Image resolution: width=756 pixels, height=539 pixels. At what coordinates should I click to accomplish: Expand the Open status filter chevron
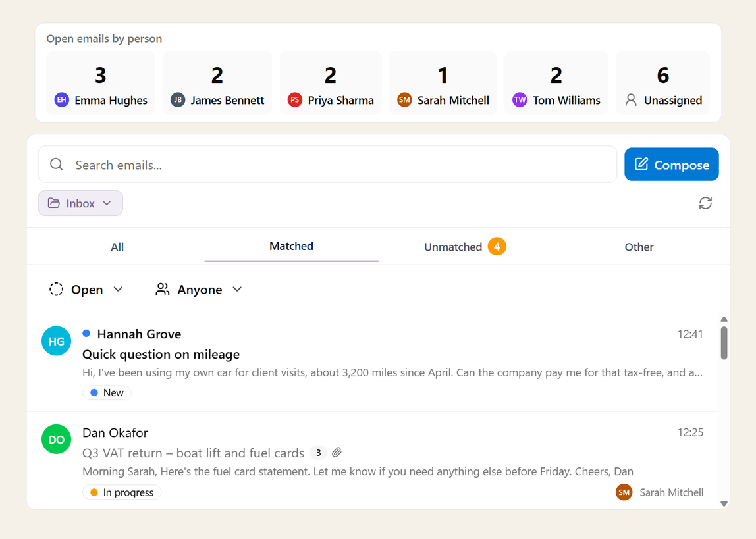tap(118, 289)
